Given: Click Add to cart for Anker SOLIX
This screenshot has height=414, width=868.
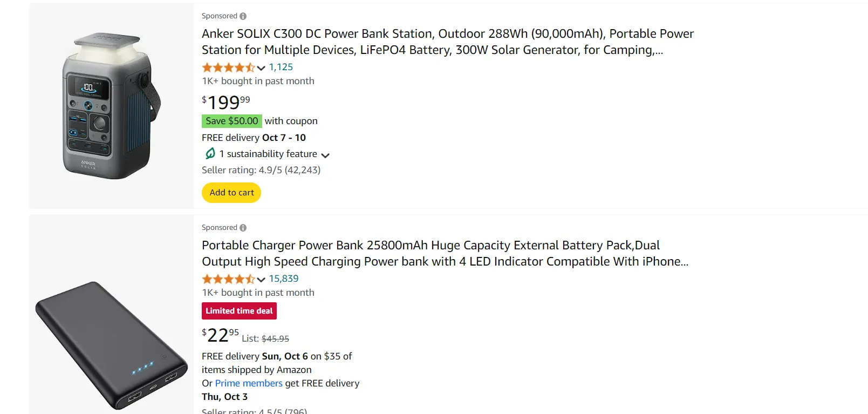Looking at the screenshot, I should pyautogui.click(x=231, y=192).
